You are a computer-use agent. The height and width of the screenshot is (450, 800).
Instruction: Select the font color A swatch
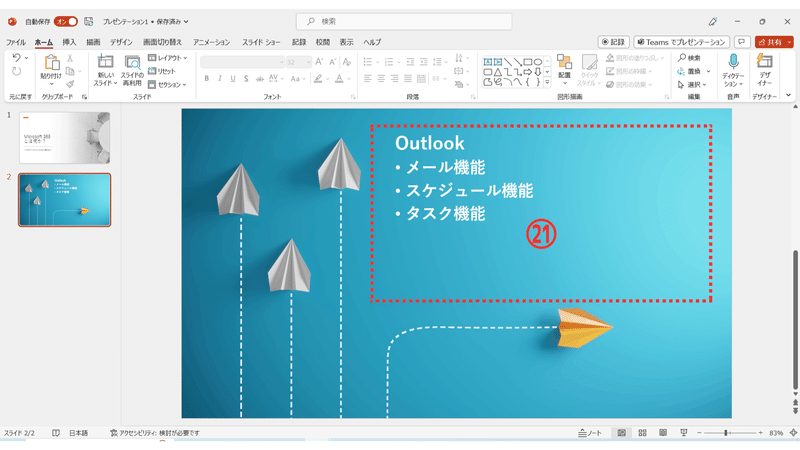[339, 79]
